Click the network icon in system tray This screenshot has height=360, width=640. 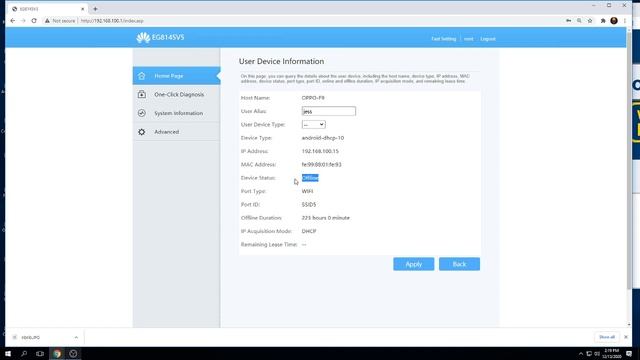coord(589,354)
